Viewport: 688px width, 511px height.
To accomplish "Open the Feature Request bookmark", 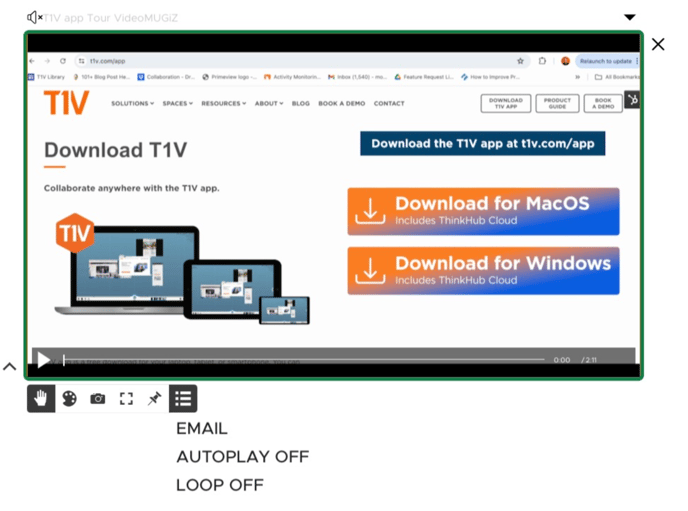I will 423,77.
